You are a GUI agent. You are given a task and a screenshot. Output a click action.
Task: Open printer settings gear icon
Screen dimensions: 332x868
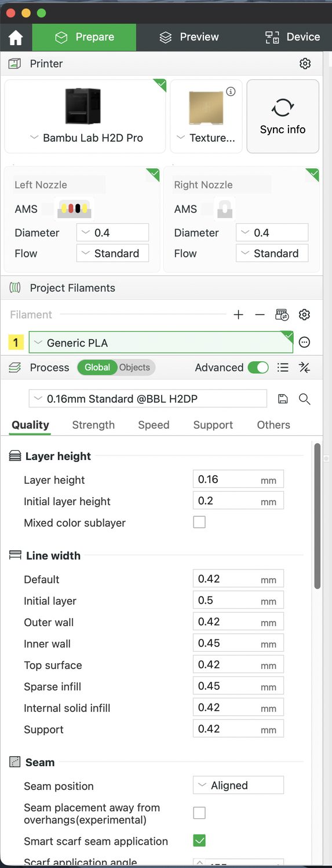point(305,64)
